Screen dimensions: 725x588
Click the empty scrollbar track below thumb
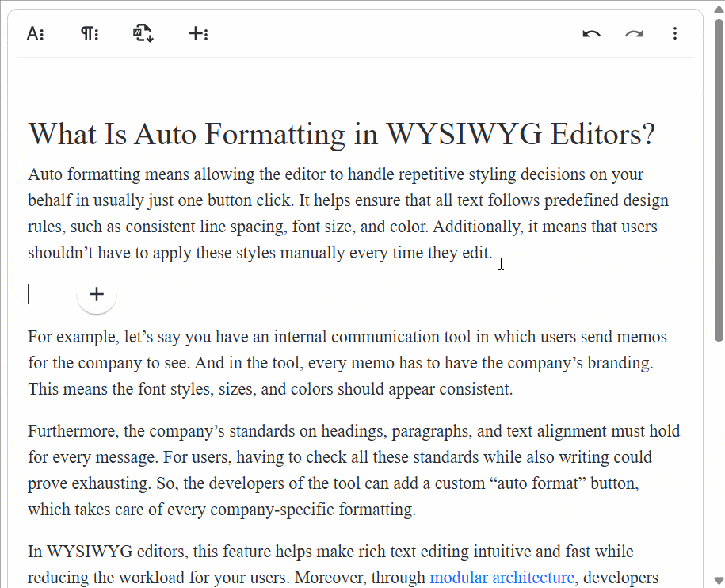(719, 460)
